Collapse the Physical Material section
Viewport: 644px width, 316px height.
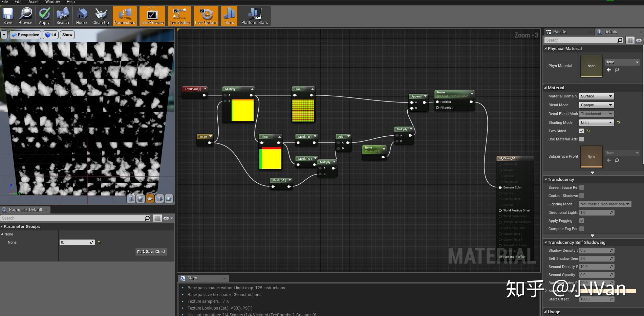(545, 48)
